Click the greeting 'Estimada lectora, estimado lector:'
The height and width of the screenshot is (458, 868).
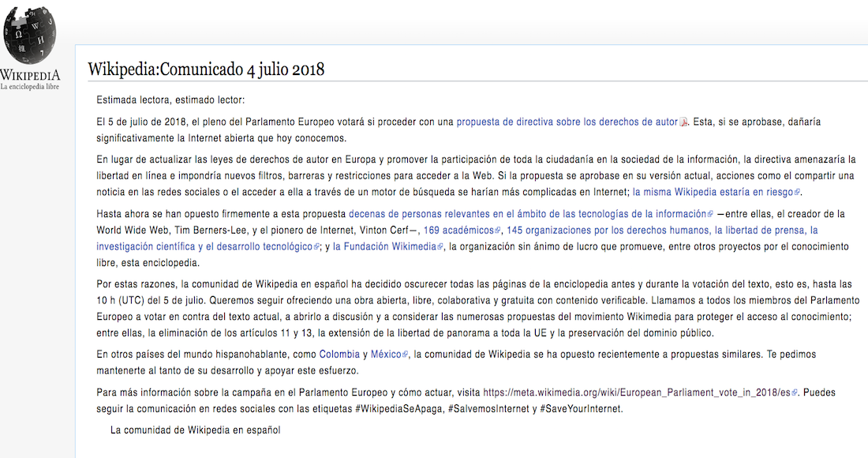[170, 100]
